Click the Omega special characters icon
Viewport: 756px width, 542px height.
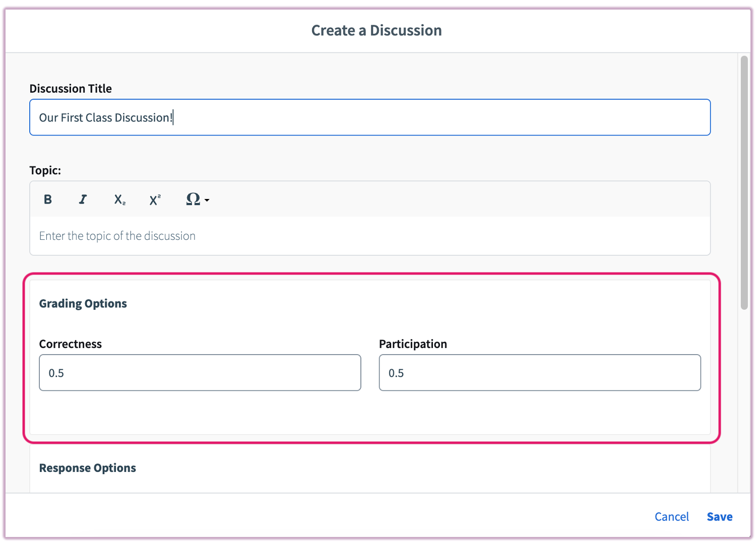(x=193, y=199)
